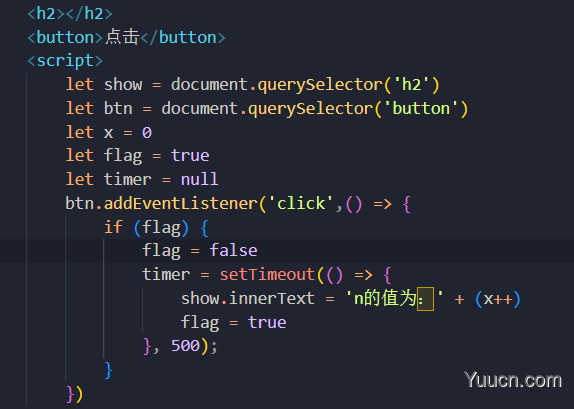Image resolution: width=574 pixels, height=409 pixels.
Task: Click the number 0 in let x
Action: (147, 133)
